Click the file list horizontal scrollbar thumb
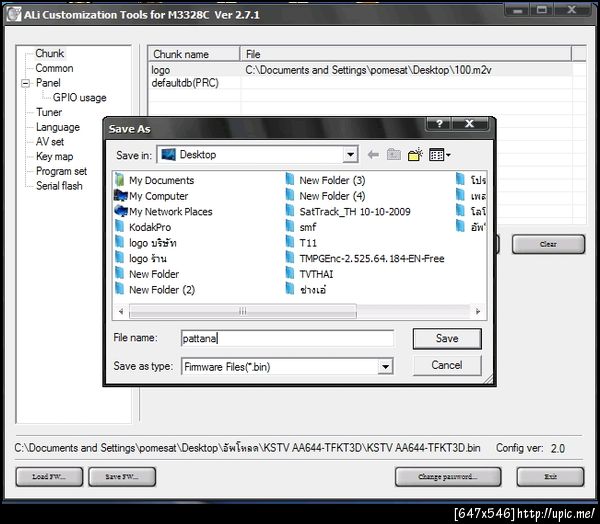This screenshot has height=524, width=600. 243,311
